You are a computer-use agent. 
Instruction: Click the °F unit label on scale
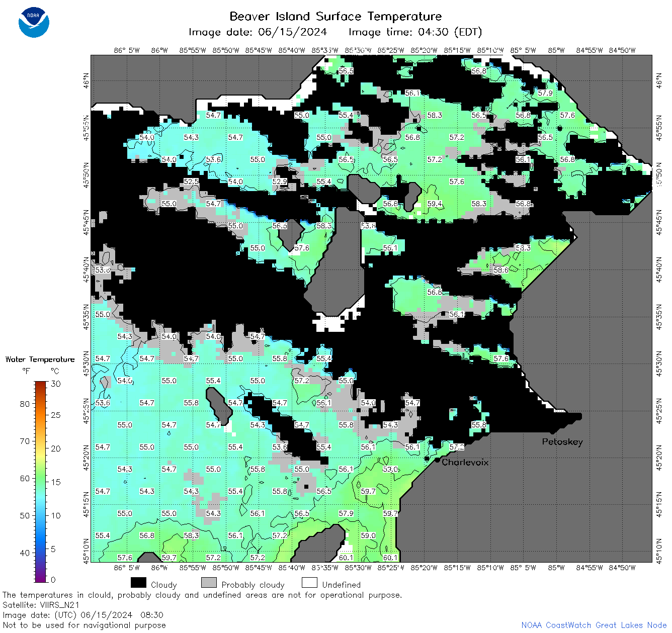click(x=26, y=371)
